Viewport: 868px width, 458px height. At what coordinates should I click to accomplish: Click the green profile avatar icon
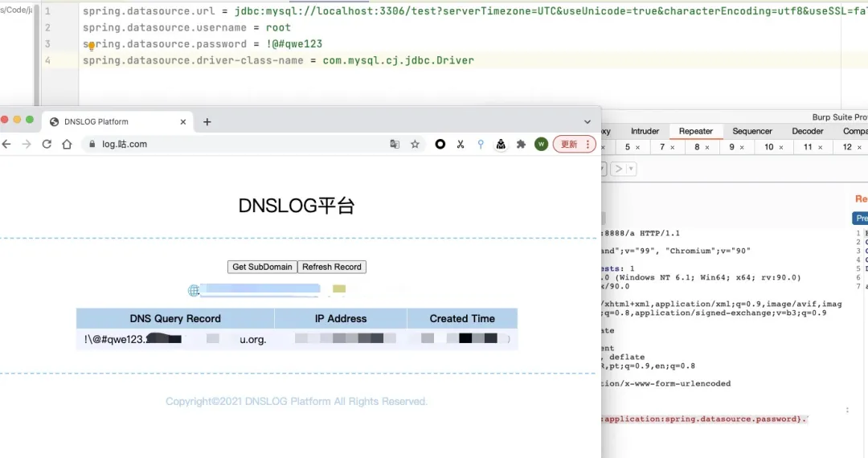541,145
